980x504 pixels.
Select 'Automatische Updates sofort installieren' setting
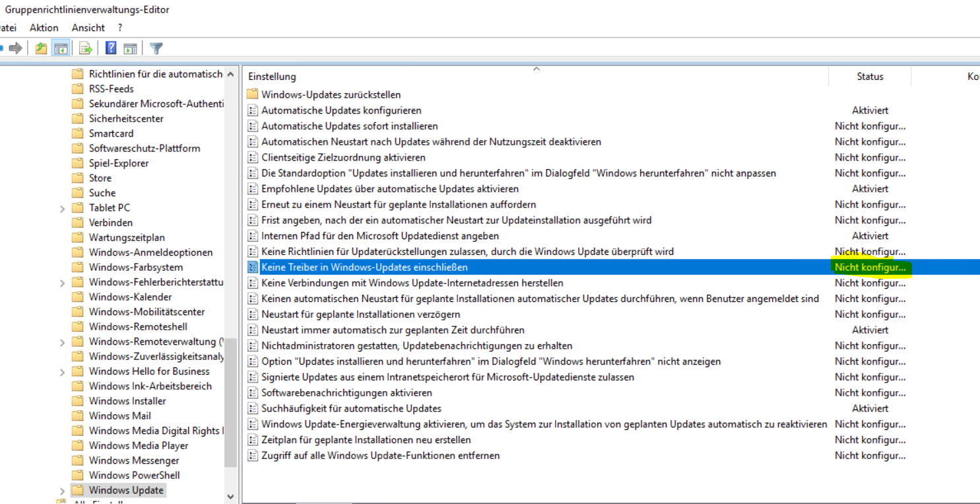(350, 126)
